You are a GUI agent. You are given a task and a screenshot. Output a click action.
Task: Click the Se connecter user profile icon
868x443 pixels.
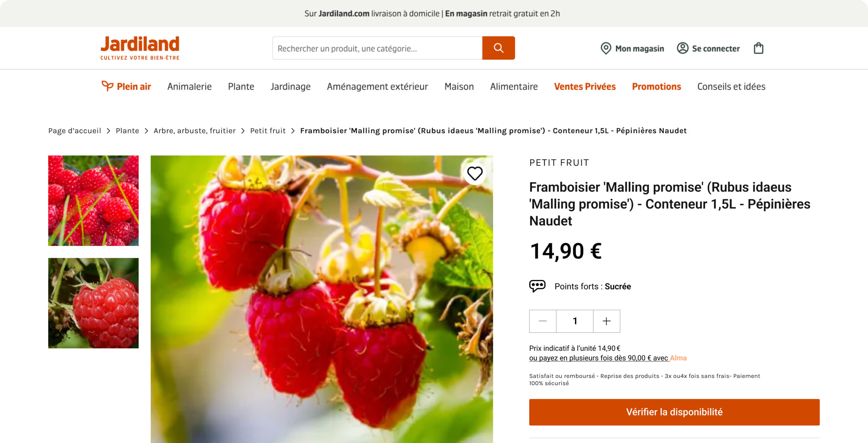tap(683, 48)
